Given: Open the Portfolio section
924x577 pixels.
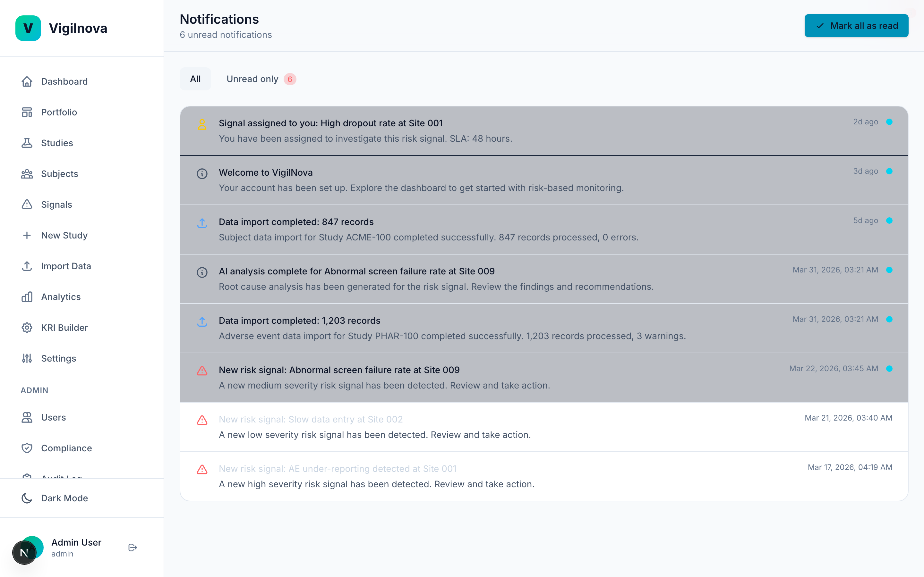Looking at the screenshot, I should (59, 112).
